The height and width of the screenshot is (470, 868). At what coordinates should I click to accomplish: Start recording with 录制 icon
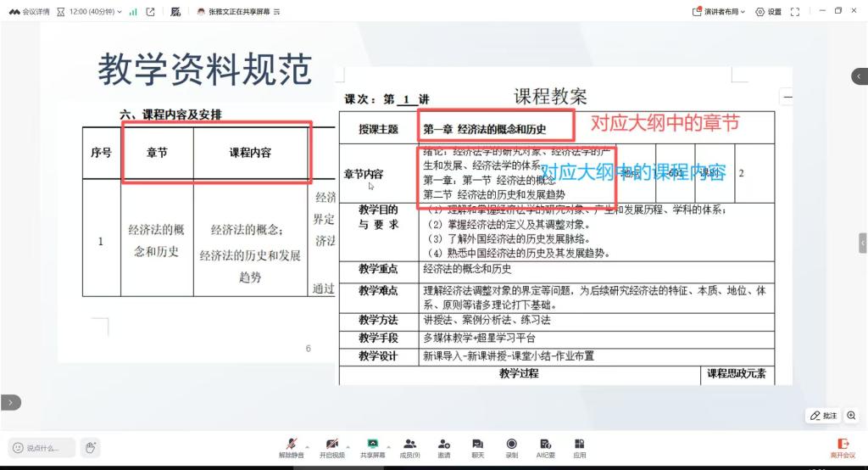click(511, 446)
